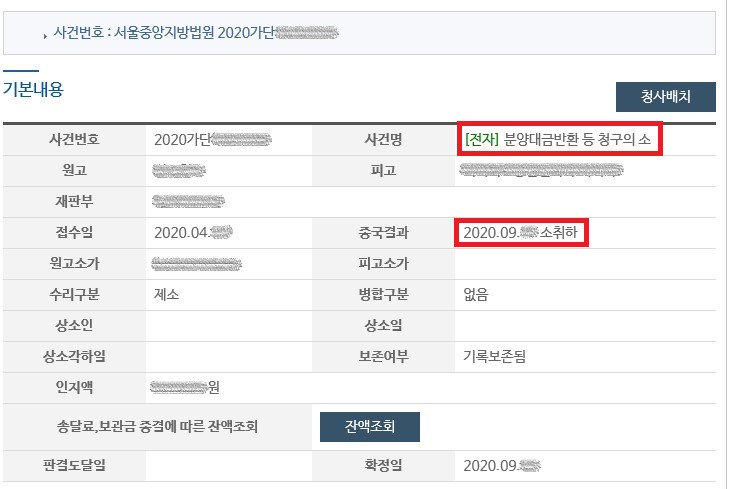Click the small arrow bullet before 사건번호
This screenshot has height=489, width=732.
click(x=45, y=36)
